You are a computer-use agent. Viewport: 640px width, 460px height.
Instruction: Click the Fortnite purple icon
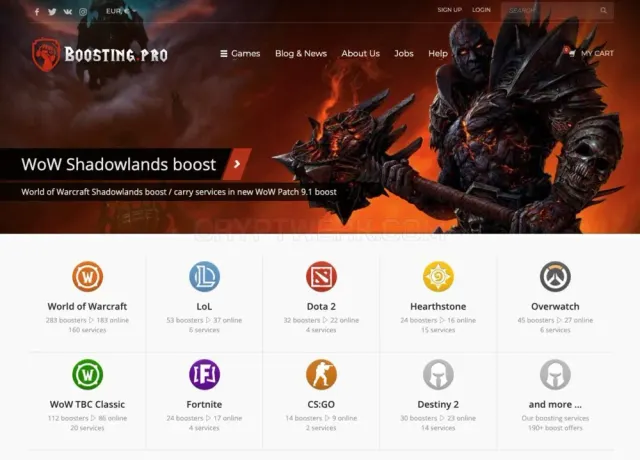[204, 374]
